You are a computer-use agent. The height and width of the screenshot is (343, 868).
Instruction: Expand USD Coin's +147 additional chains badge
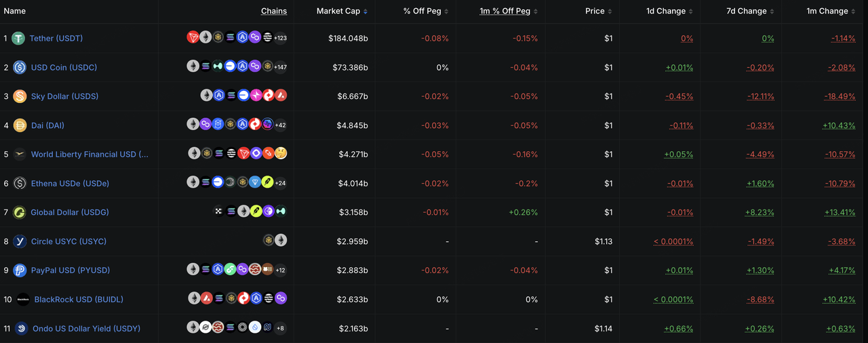pyautogui.click(x=280, y=67)
